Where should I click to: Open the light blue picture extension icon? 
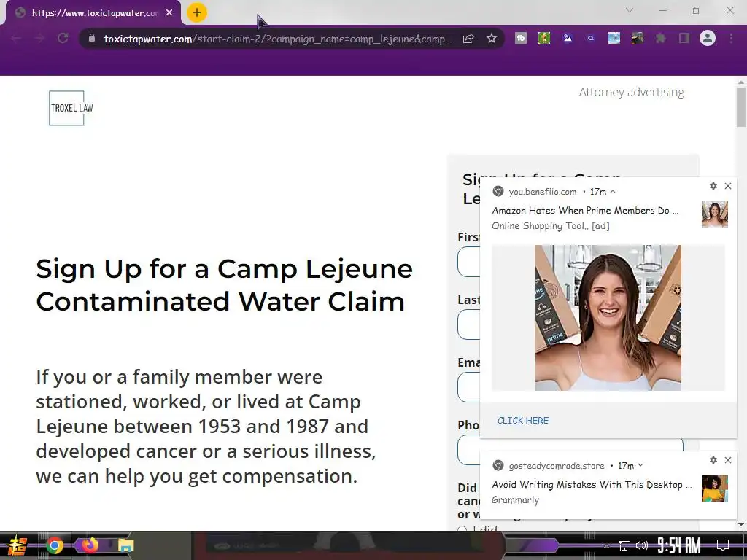click(614, 38)
